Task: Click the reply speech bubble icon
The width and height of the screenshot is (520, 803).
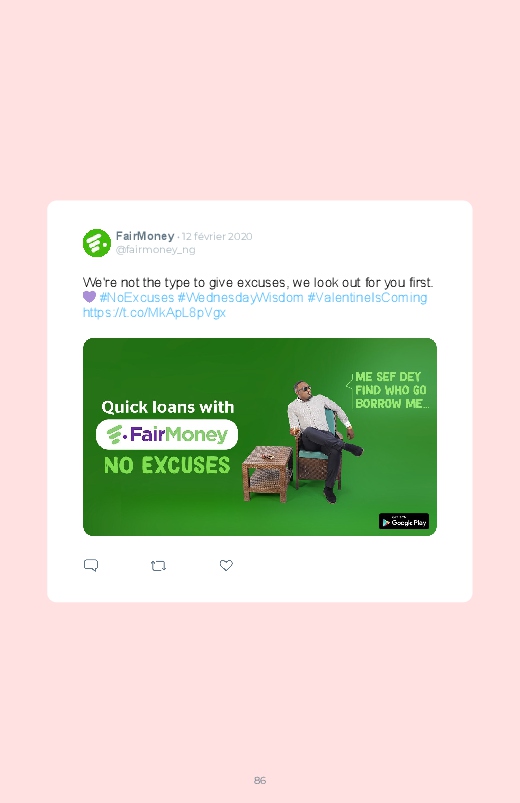Action: pos(91,565)
